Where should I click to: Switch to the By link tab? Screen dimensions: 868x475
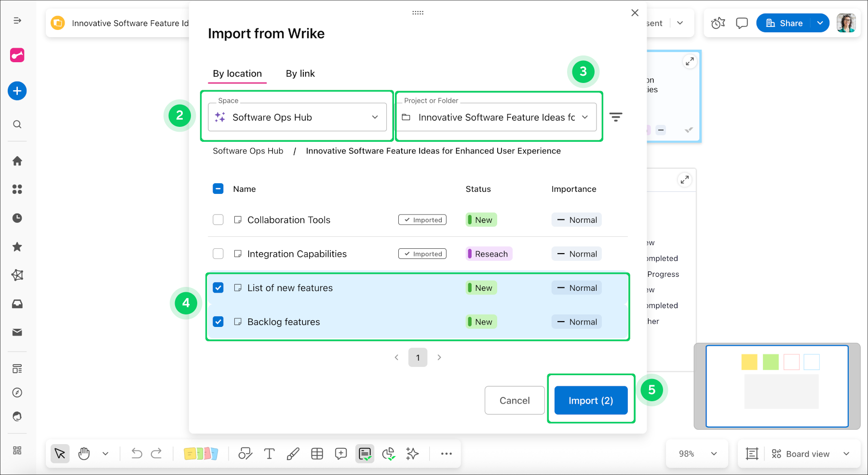coord(300,73)
